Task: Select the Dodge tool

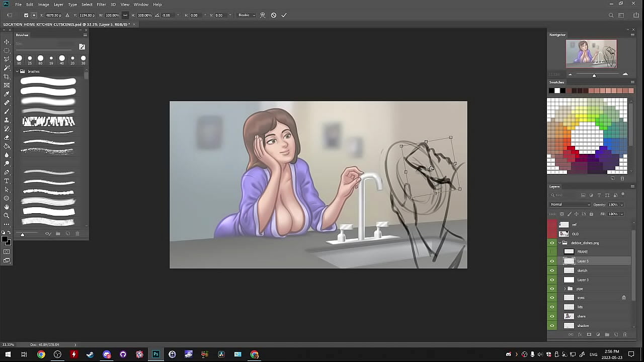Action: coord(7,163)
